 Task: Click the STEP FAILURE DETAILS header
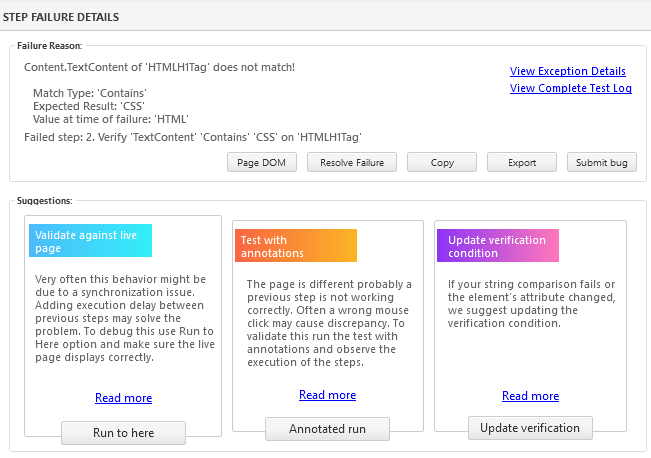click(61, 17)
